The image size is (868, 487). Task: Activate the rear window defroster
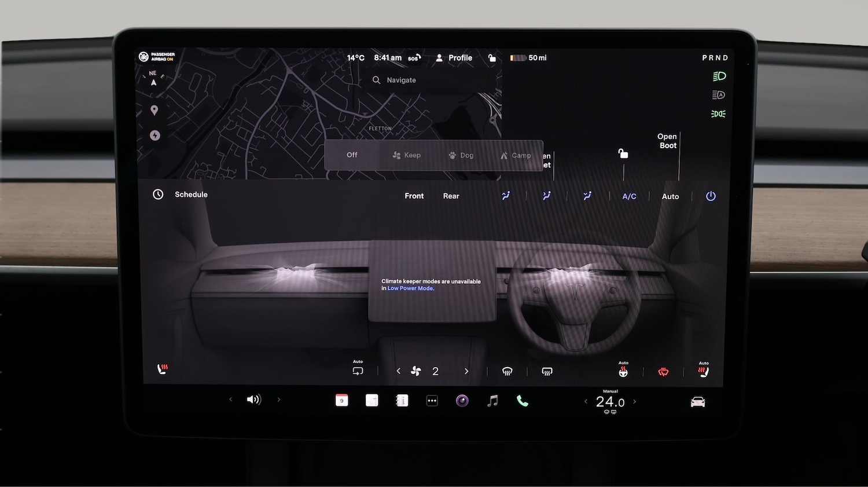coord(546,371)
